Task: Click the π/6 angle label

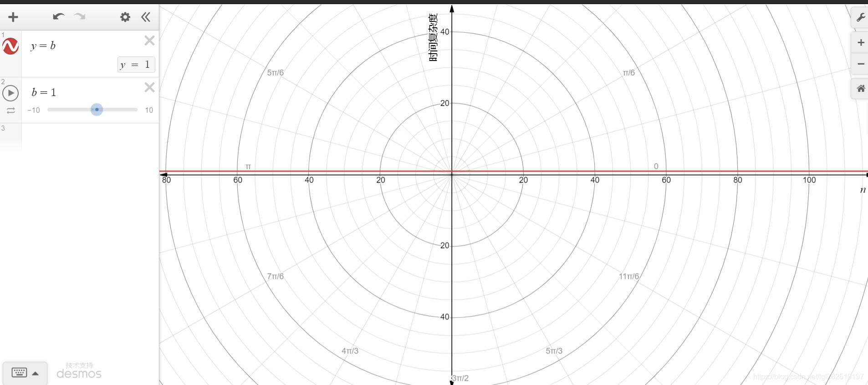Action: tap(629, 73)
